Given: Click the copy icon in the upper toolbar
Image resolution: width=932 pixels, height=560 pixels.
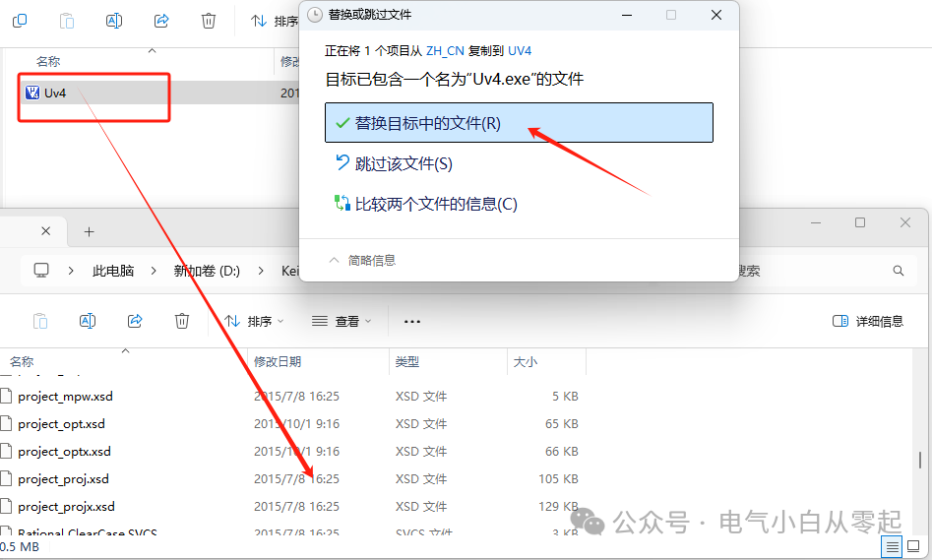Looking at the screenshot, I should 20,21.
